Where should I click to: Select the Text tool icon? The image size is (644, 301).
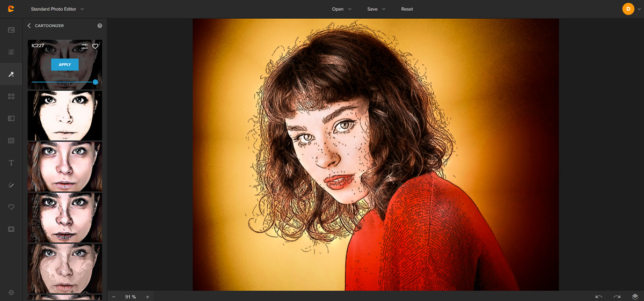[11, 163]
